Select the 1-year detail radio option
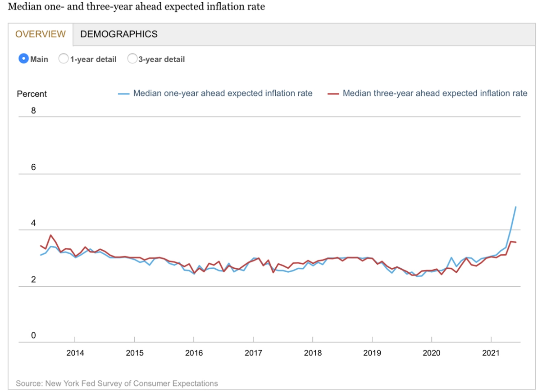The height and width of the screenshot is (392, 547). [64, 59]
